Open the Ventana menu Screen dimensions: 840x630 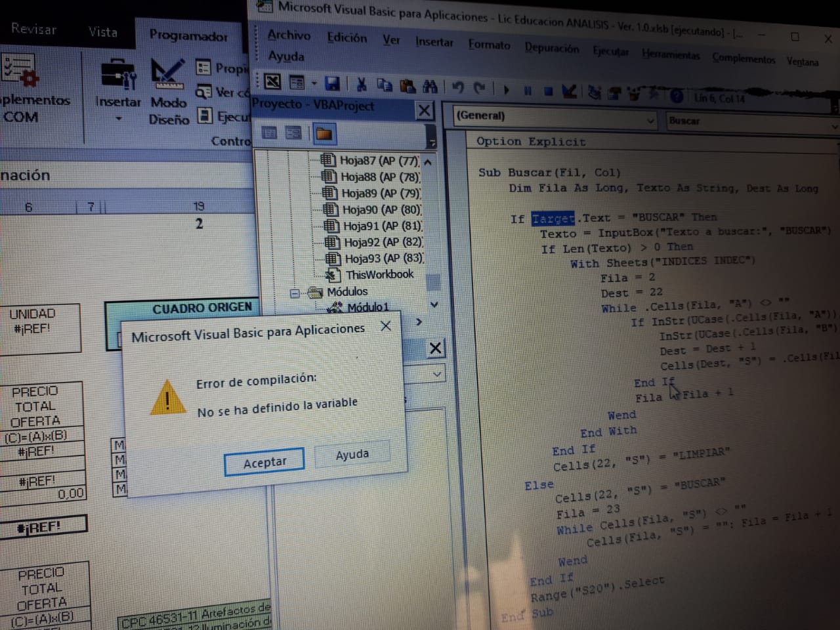click(803, 62)
